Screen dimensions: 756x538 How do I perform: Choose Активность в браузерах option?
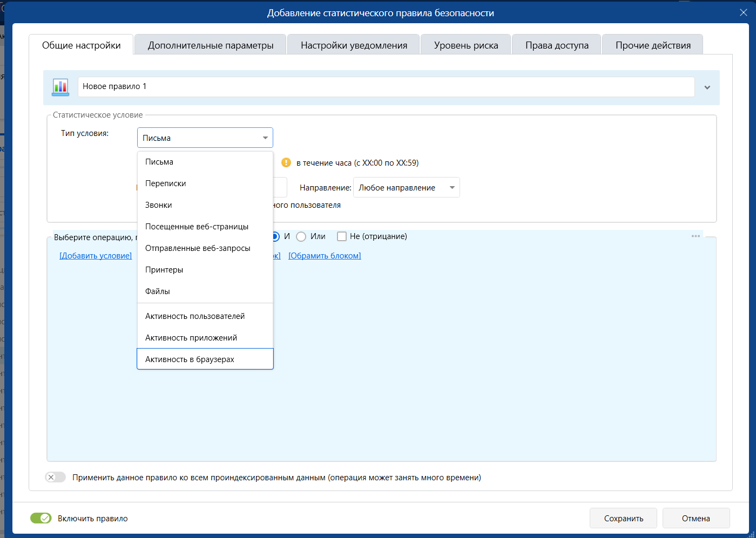pyautogui.click(x=205, y=359)
